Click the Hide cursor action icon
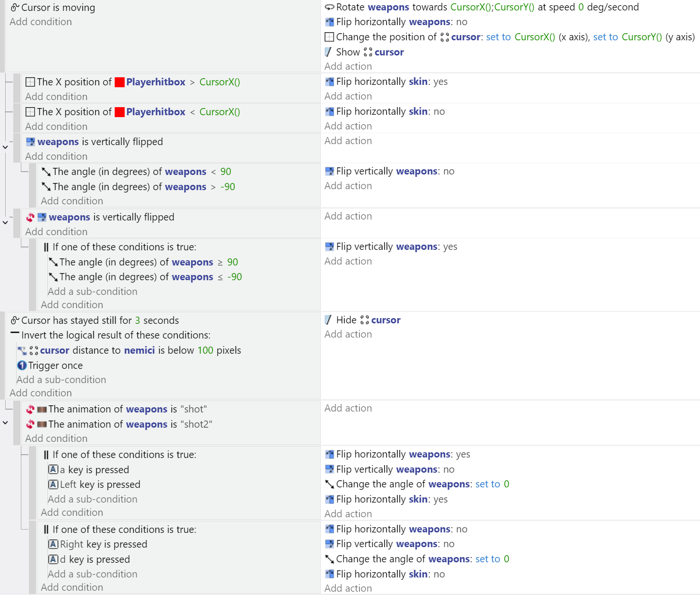The height and width of the screenshot is (595, 700). pos(328,320)
